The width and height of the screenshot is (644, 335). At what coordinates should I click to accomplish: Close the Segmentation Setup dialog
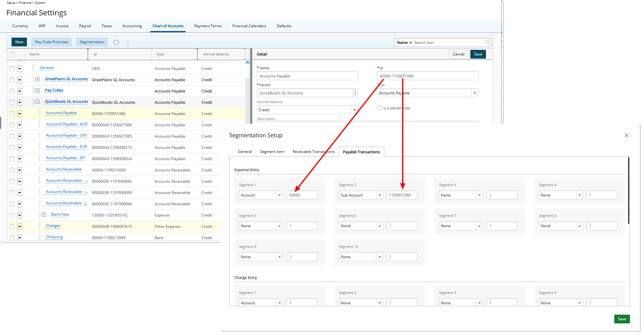pos(626,135)
